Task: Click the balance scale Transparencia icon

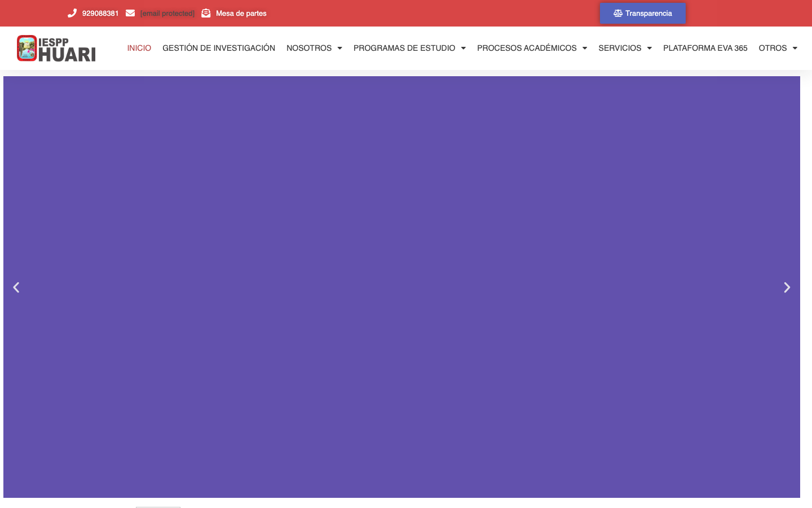Action: (618, 13)
